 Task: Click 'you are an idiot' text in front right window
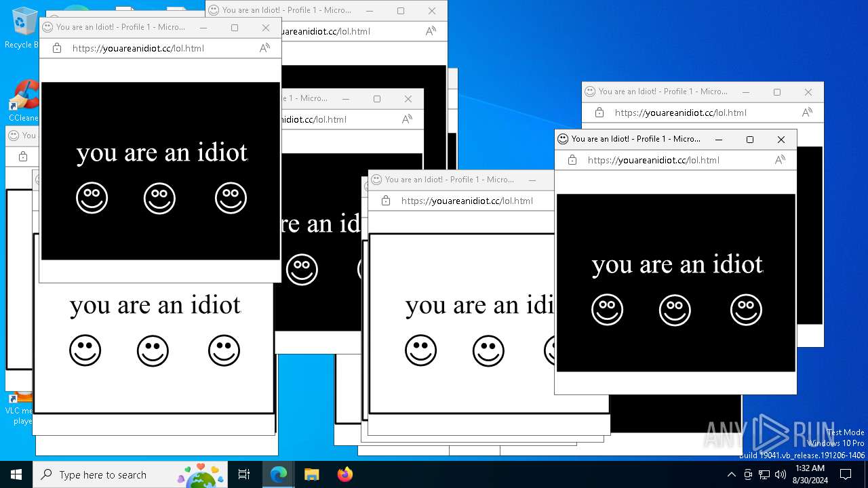[x=677, y=264]
